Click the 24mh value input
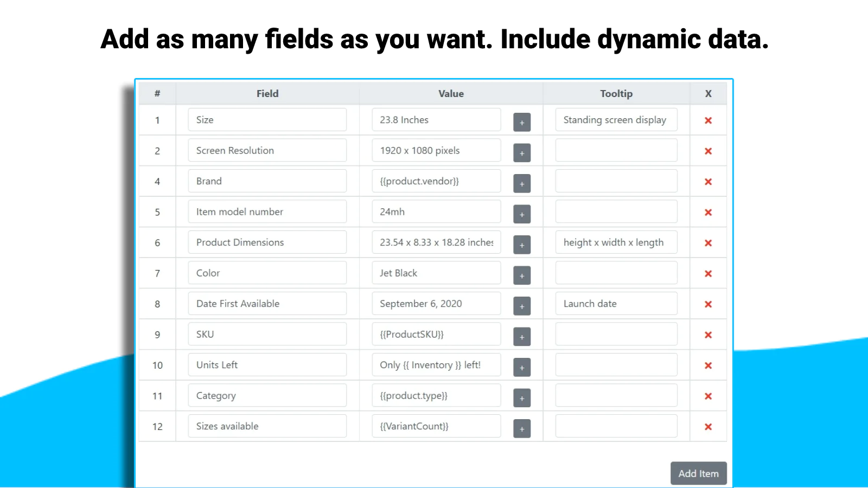The width and height of the screenshot is (868, 488). point(436,211)
